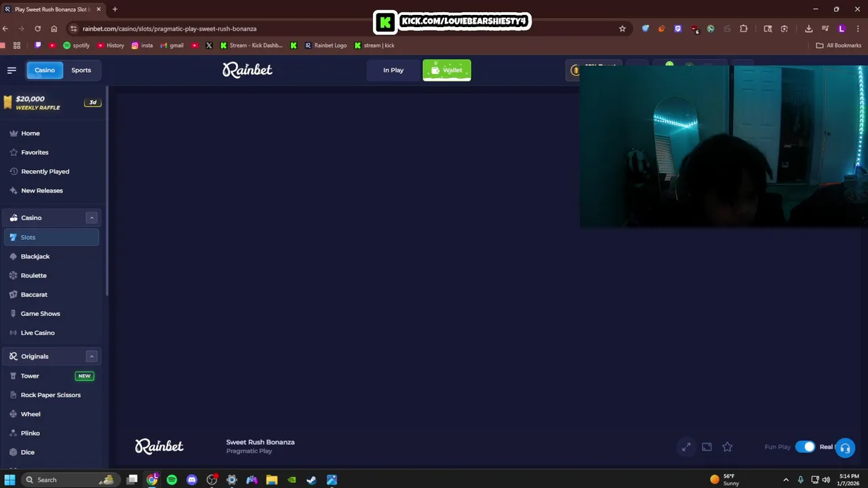Switch to the Sports tab

(81, 70)
